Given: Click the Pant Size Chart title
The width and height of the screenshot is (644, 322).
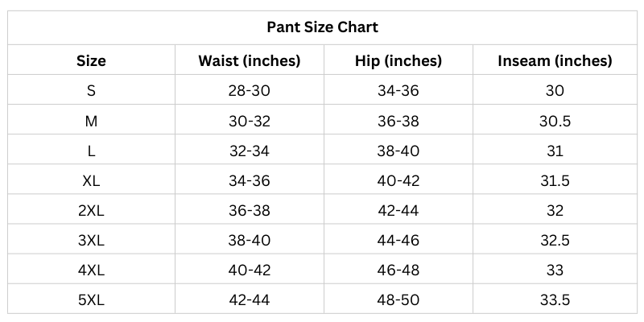Looking at the screenshot, I should click(322, 27).
